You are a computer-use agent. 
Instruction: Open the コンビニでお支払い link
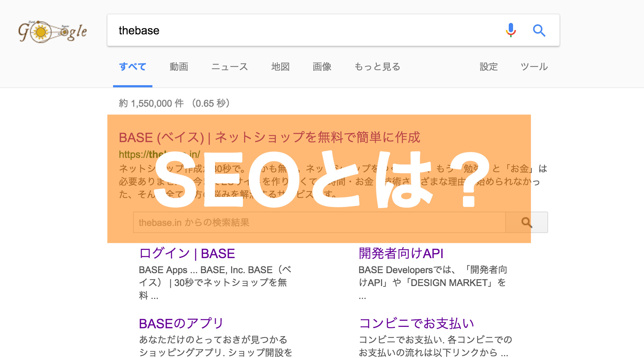[417, 324]
